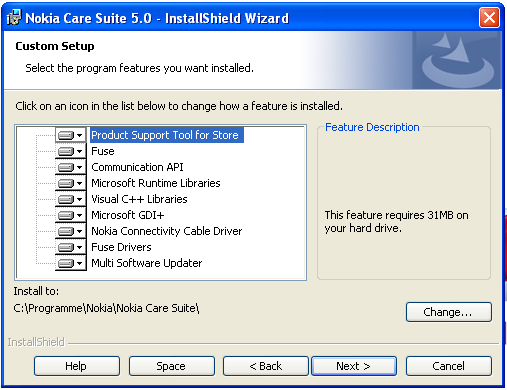Open install-state dropdown for Microsoft GDI+
This screenshot has height=390, width=507.
[71, 215]
